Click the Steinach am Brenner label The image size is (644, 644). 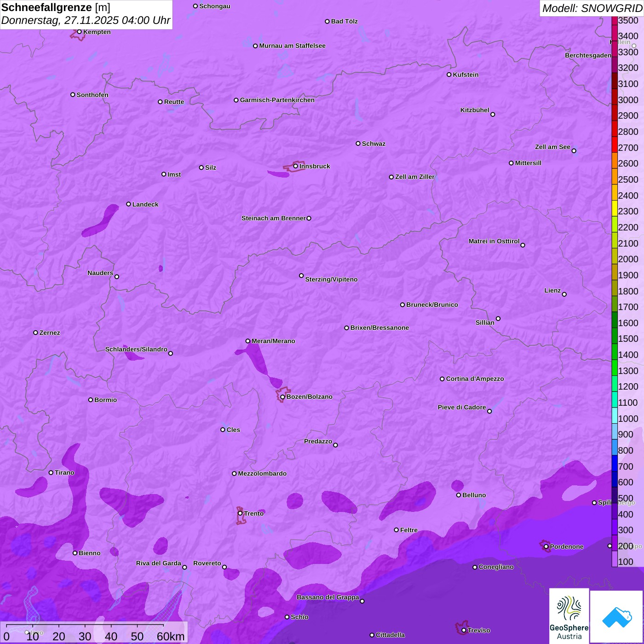[x=274, y=218]
